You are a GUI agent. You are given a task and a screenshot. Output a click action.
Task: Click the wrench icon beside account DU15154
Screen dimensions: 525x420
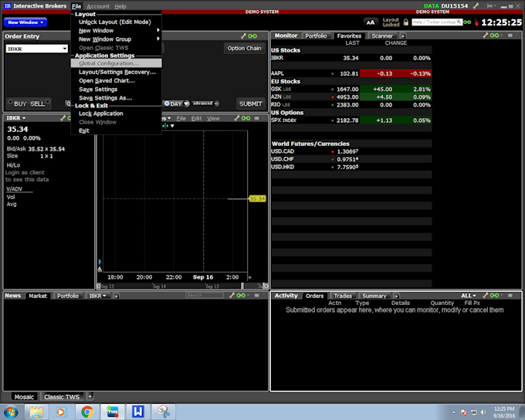(x=476, y=5)
